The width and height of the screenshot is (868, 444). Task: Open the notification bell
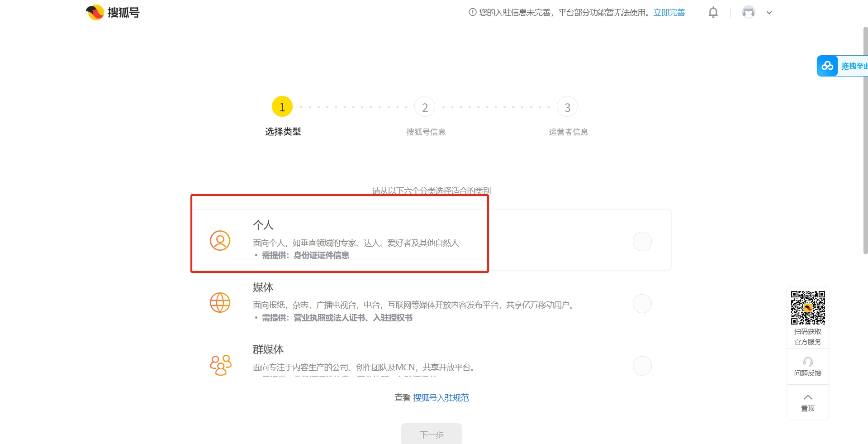(713, 12)
